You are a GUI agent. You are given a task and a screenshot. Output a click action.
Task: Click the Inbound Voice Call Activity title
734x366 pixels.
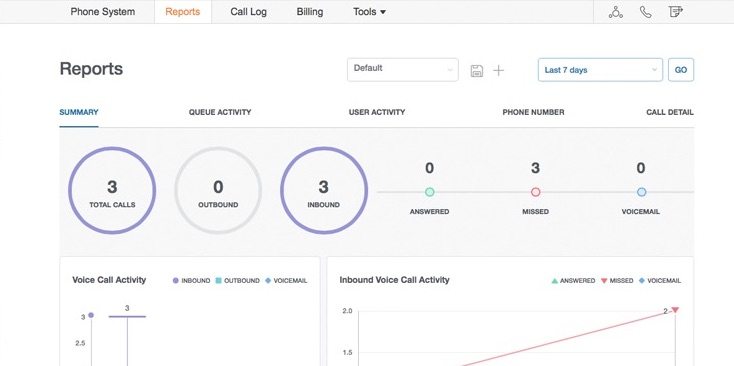[x=394, y=280]
